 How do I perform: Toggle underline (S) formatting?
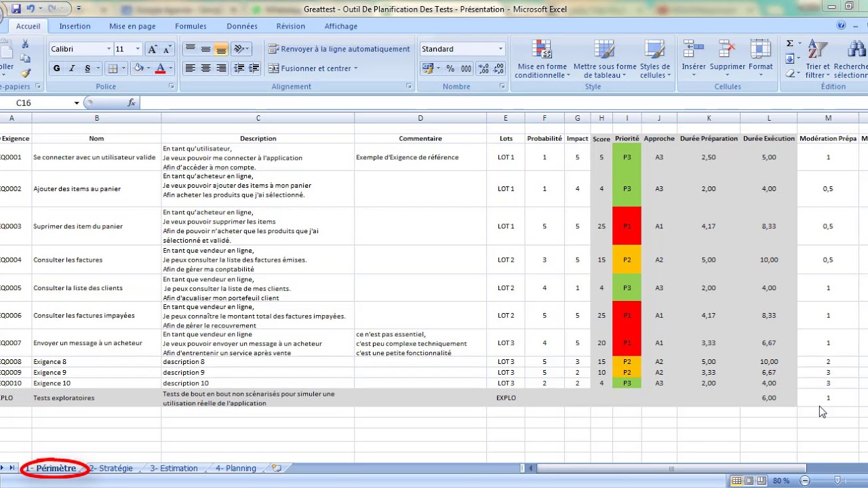pyautogui.click(x=87, y=68)
